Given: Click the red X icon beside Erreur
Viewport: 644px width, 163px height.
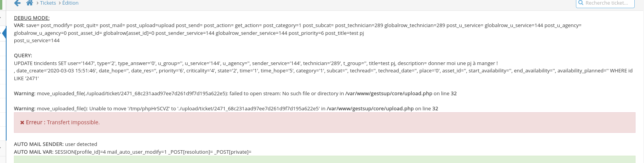Looking at the screenshot, I should (22, 122).
